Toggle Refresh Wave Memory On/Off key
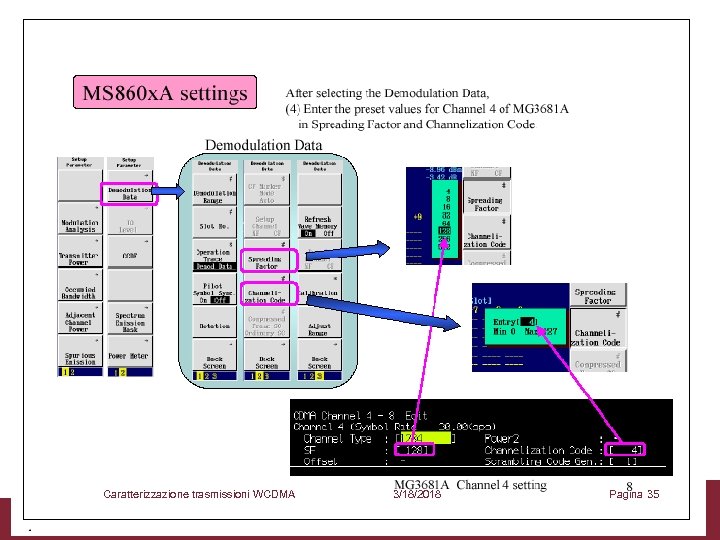The height and width of the screenshot is (540, 720). [x=319, y=222]
